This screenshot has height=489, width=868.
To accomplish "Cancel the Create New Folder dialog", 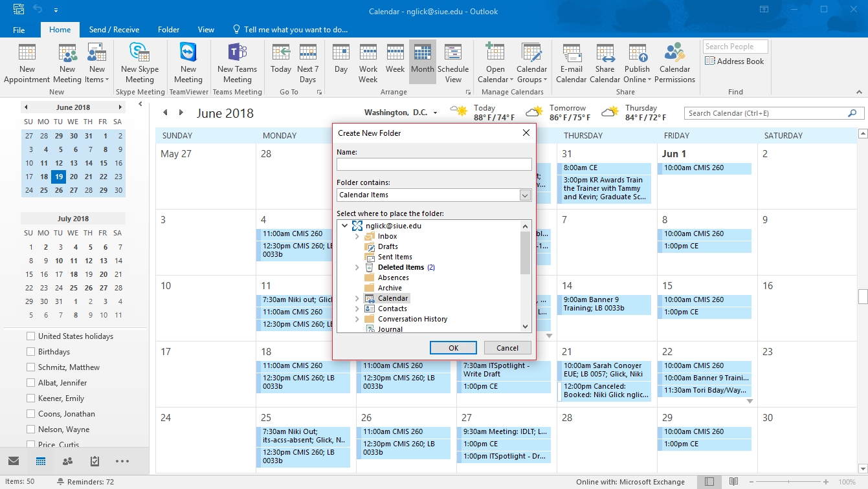I will (x=507, y=348).
